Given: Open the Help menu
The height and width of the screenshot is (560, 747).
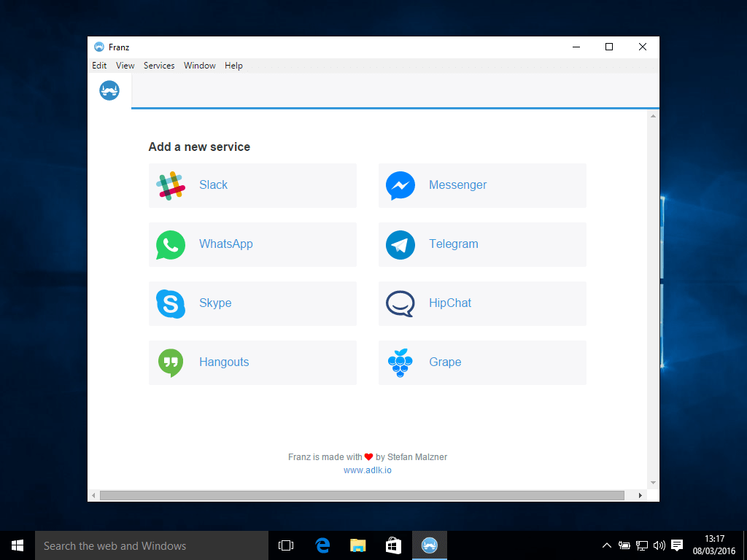Looking at the screenshot, I should [x=233, y=66].
